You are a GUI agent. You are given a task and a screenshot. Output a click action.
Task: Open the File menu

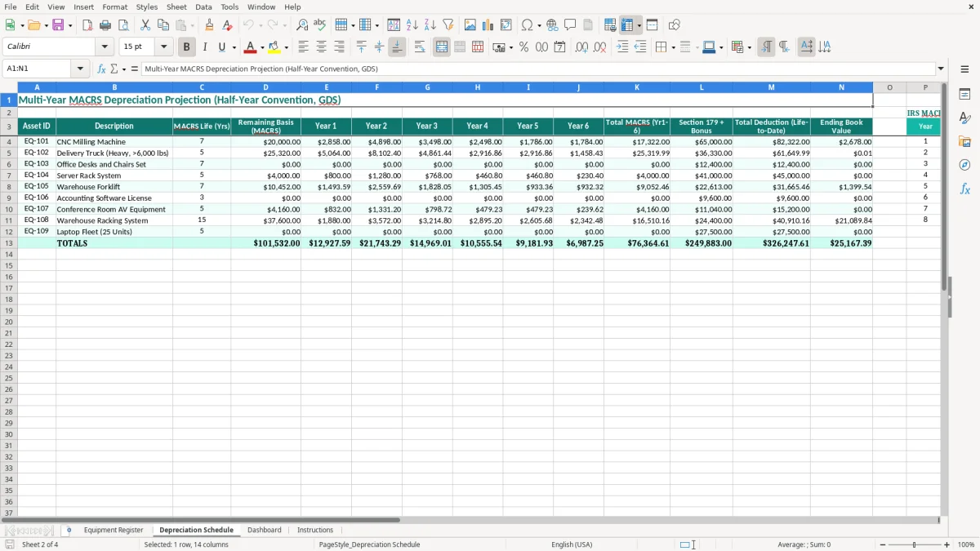click(x=11, y=7)
